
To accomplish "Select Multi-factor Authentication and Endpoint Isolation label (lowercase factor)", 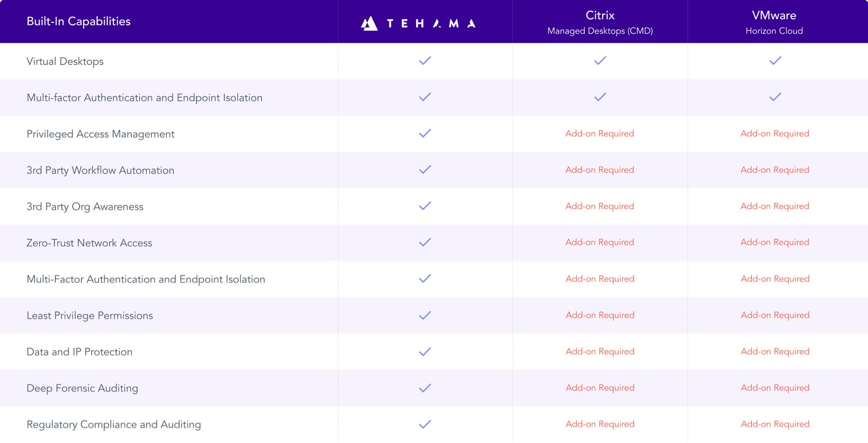I will [144, 98].
